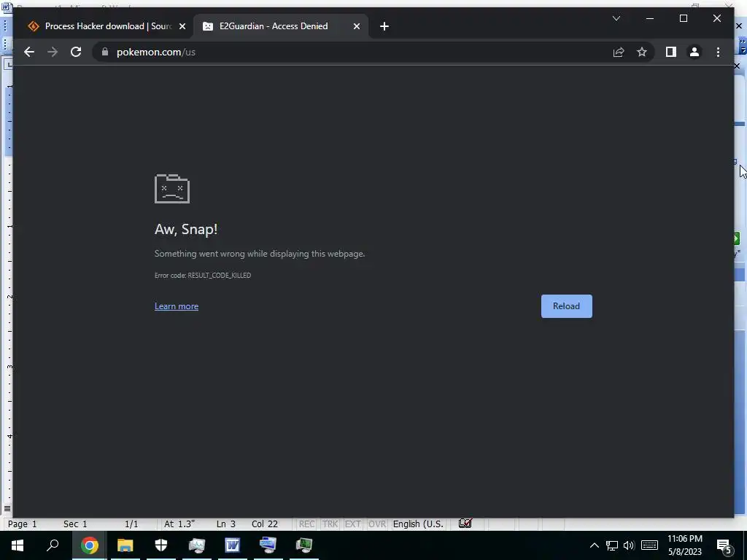Close the E2Guardian Access Denied tab
Screen dimensions: 747x560
(x=356, y=26)
